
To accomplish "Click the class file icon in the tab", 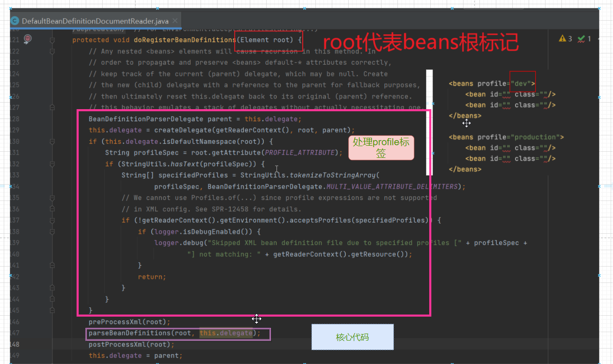I will point(15,21).
